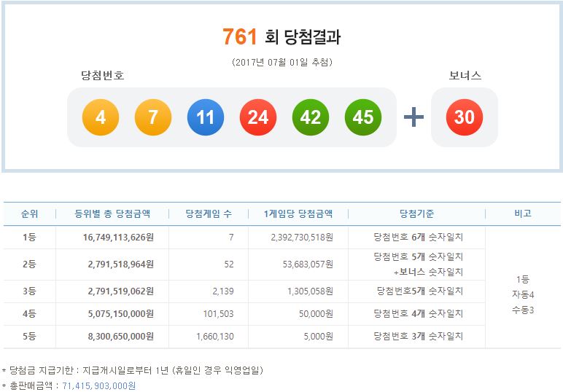Viewport: 563px width, 392px height.
Task: Click the plus sign before the bonus ball
Action: [413, 117]
